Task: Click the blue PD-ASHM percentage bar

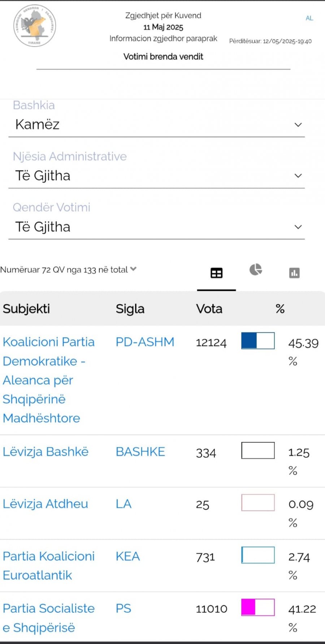Action: (258, 341)
